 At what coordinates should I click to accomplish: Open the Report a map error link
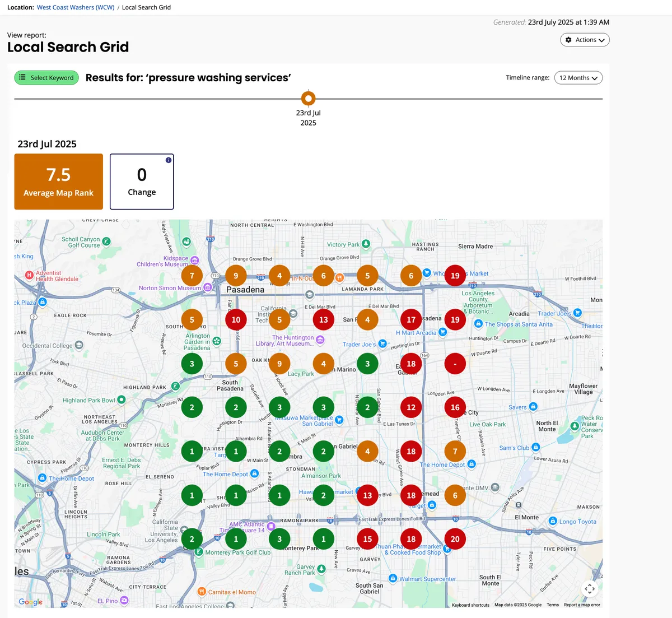click(582, 605)
